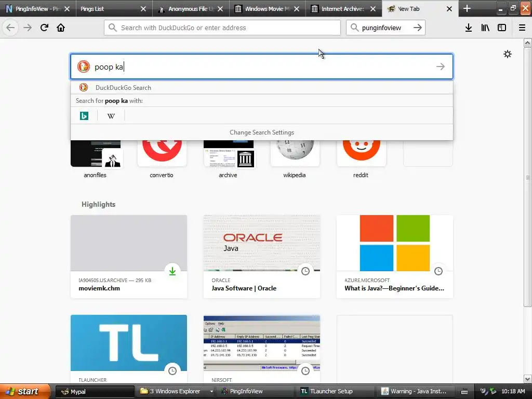
Task: Search poop ka with Bing
Action: coord(84,116)
